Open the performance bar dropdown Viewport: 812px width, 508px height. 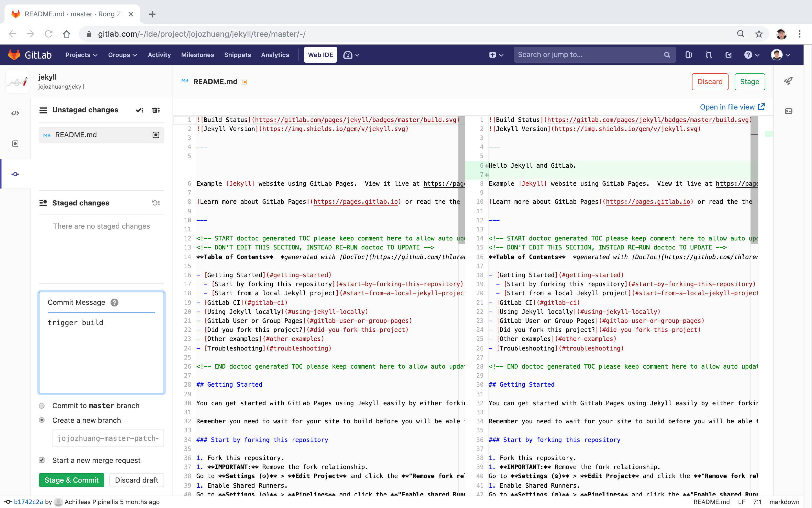[351, 55]
